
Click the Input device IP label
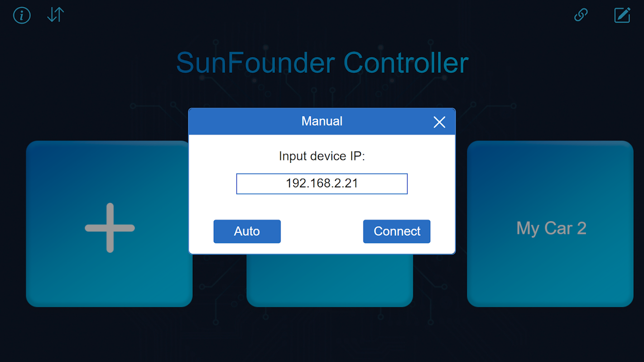(322, 156)
